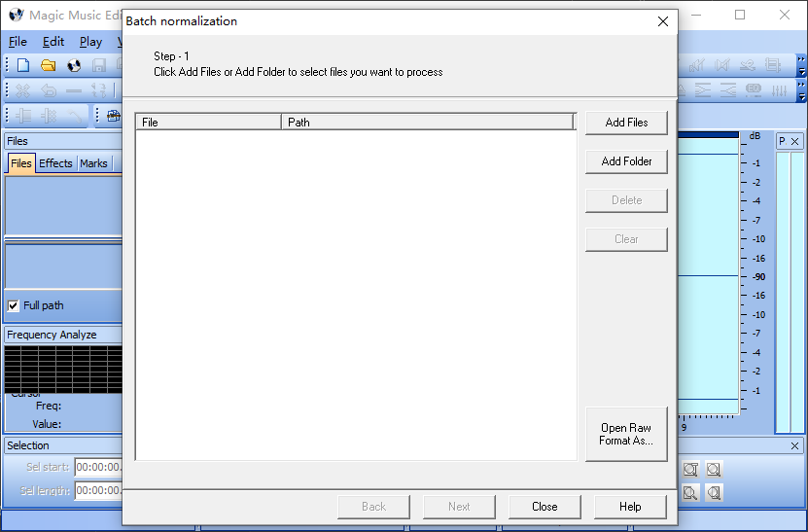
Task: Click the grayed Next button
Action: (459, 507)
